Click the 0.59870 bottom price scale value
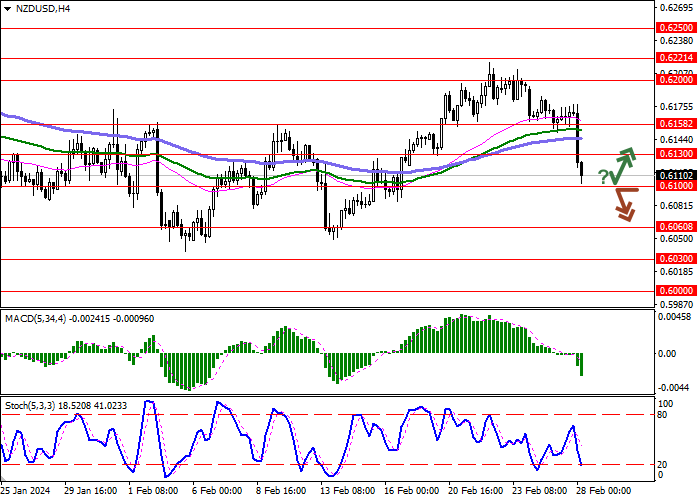Image resolution: width=700 pixels, height=500 pixels. tap(677, 305)
